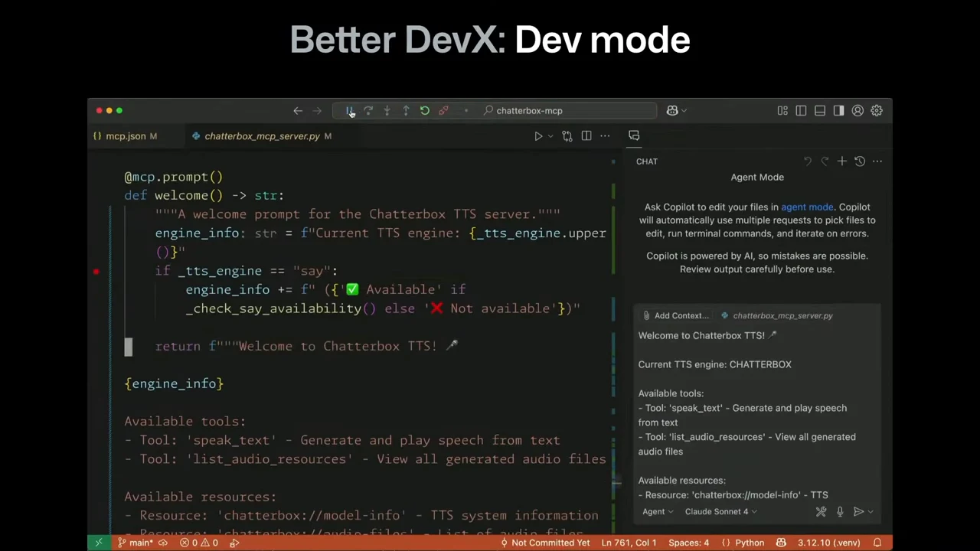Switch to the chatterbox_mcp_server.py tab
This screenshot has width=980, height=551.
[262, 136]
